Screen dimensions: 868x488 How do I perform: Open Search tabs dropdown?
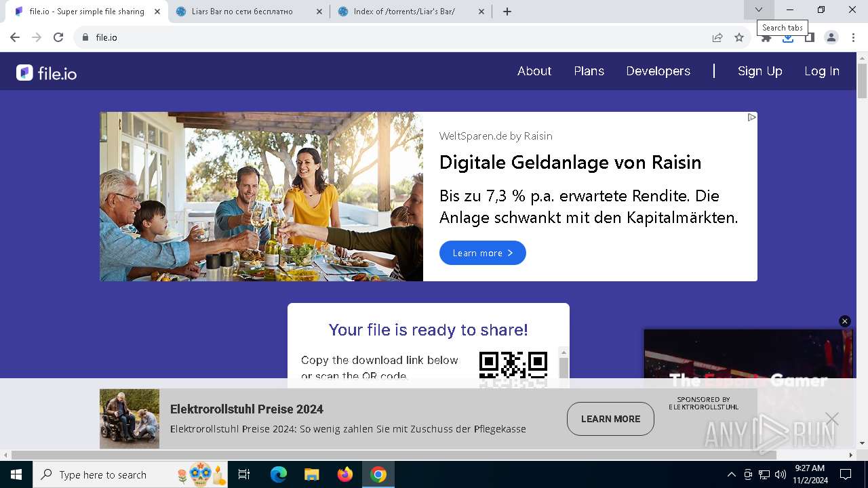pos(759,9)
